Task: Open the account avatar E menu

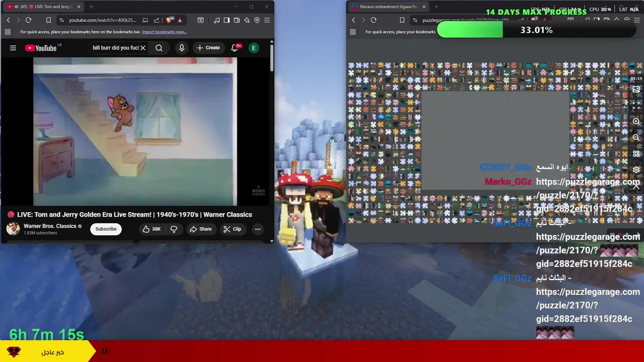Action: (x=254, y=48)
